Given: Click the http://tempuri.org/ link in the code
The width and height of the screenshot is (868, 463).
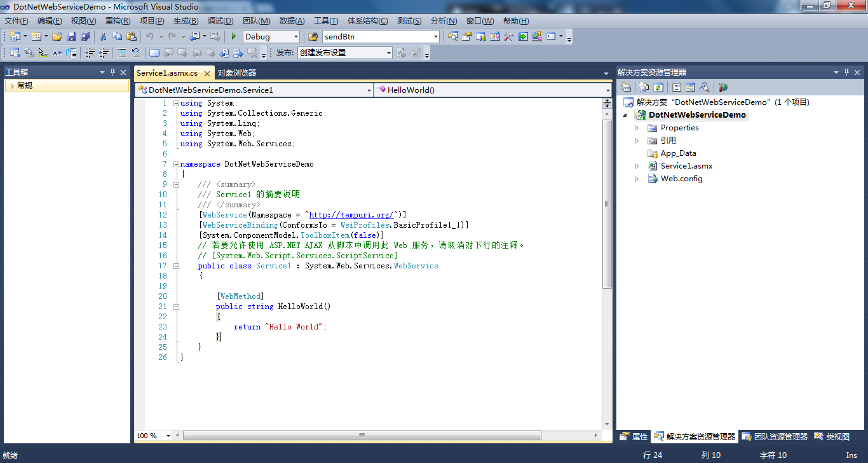Looking at the screenshot, I should [x=353, y=215].
